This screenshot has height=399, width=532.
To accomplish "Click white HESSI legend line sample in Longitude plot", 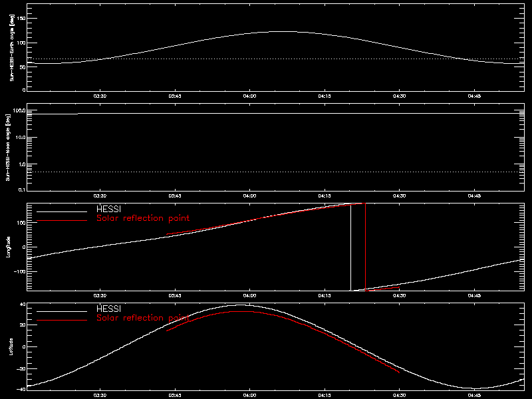I will click(62, 211).
